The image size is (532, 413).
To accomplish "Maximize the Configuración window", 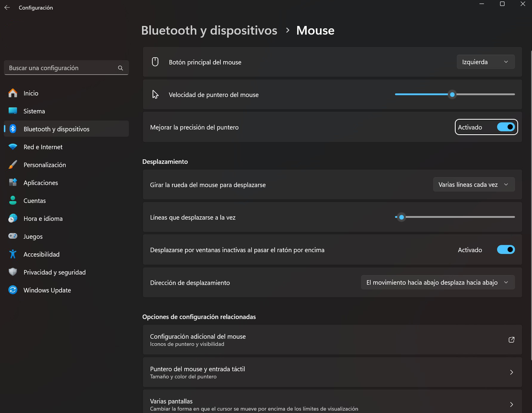I will (x=502, y=4).
